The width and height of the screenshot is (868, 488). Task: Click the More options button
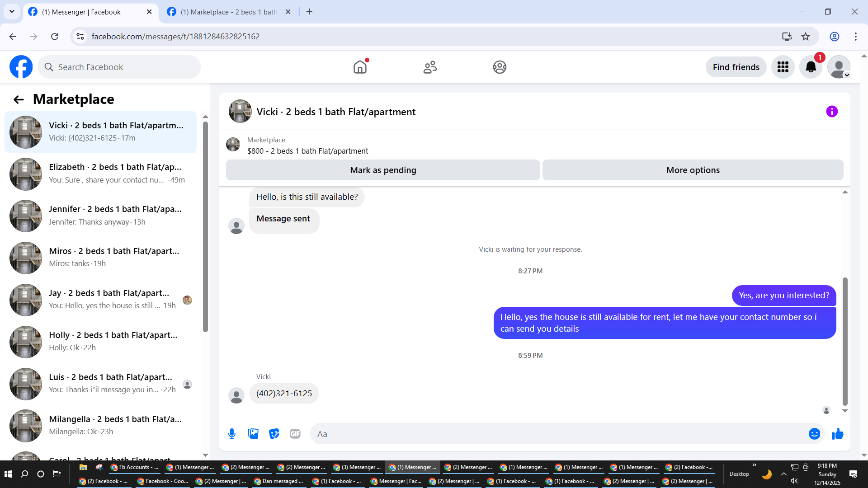click(693, 170)
